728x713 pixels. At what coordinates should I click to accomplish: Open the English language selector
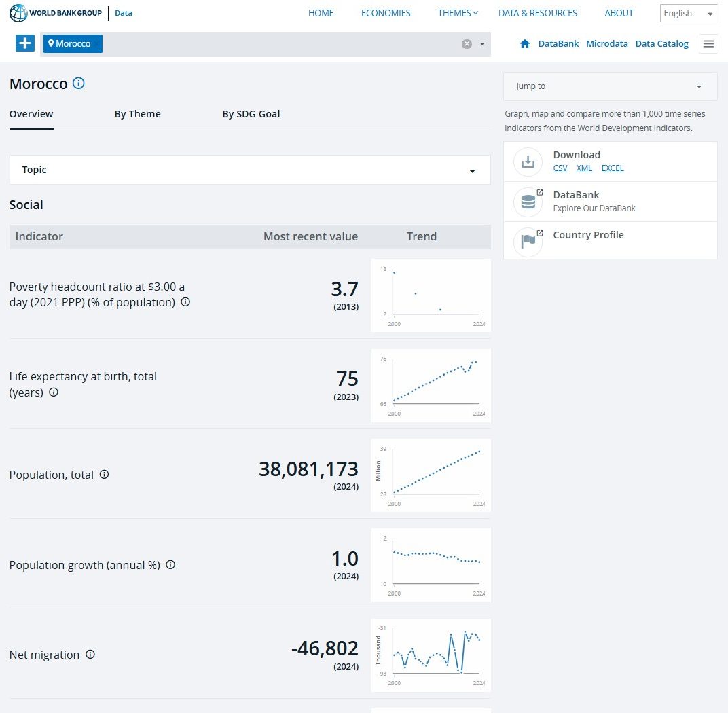coord(689,14)
